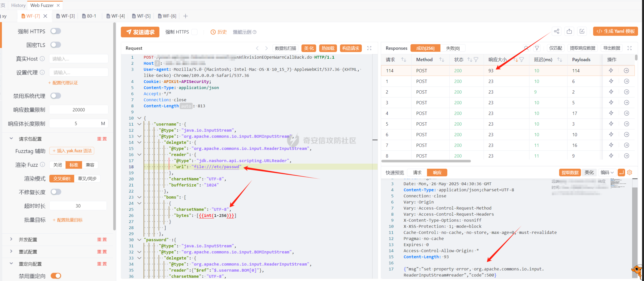Toggle the 国密TLS switch
This screenshot has height=281, width=644.
pos(55,45)
